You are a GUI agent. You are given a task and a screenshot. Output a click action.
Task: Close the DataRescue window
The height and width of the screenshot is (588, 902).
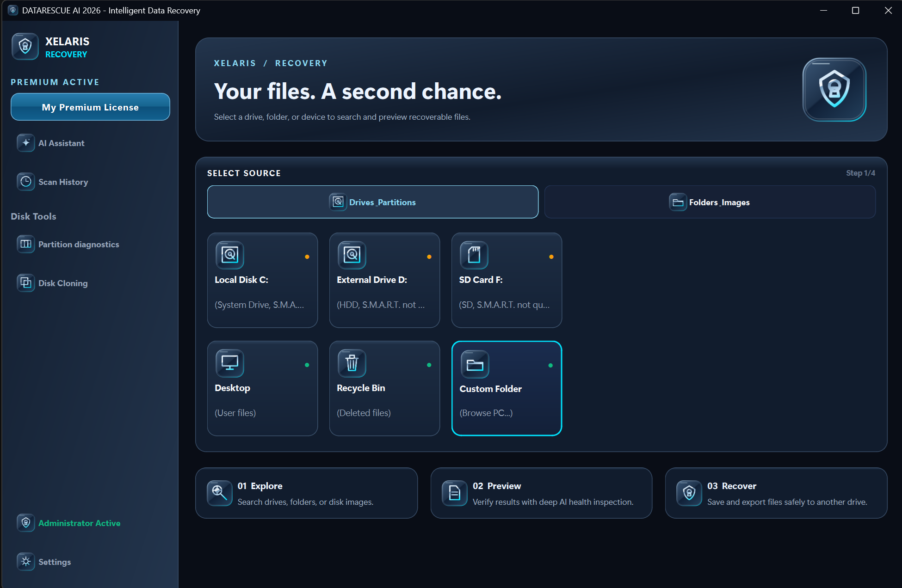[x=888, y=10]
